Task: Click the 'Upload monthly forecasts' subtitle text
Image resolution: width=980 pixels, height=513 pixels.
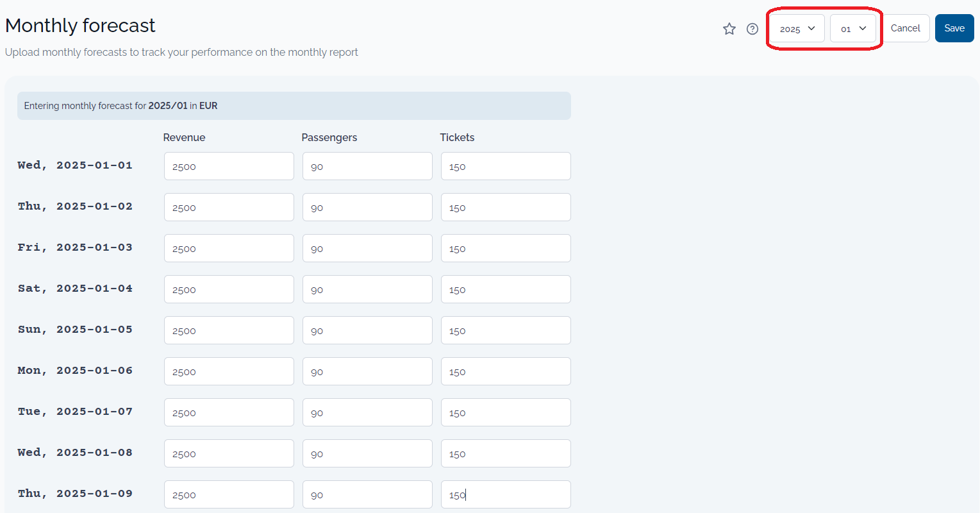Action: pyautogui.click(x=181, y=53)
